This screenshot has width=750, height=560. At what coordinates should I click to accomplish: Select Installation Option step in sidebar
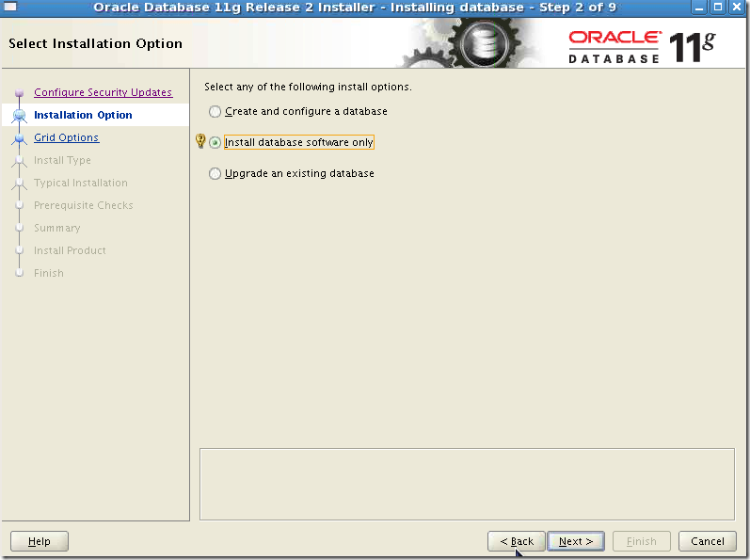(83, 115)
